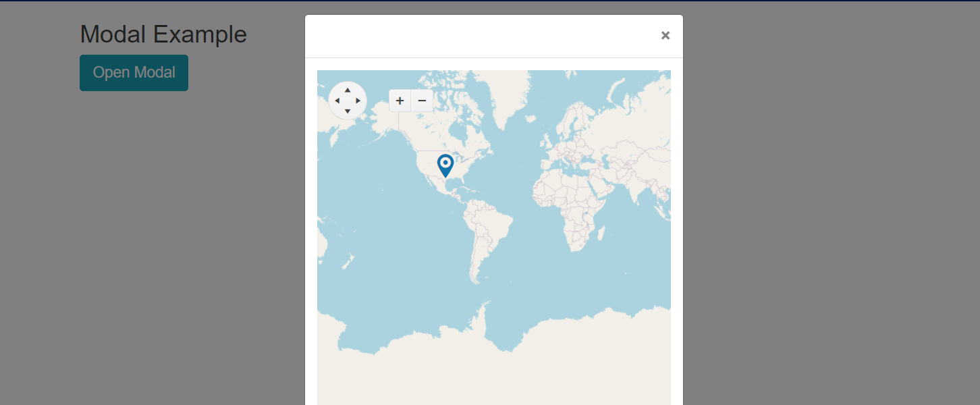This screenshot has width=980, height=405.
Task: Pan the map west using the left arrow
Action: [337, 101]
